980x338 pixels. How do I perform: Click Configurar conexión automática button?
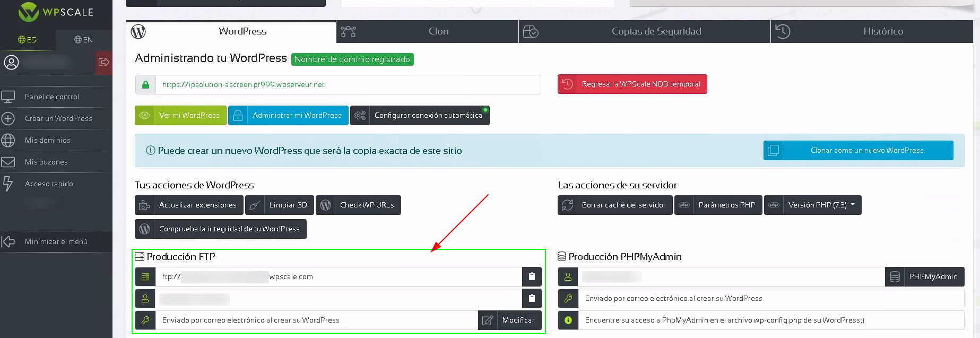click(420, 115)
